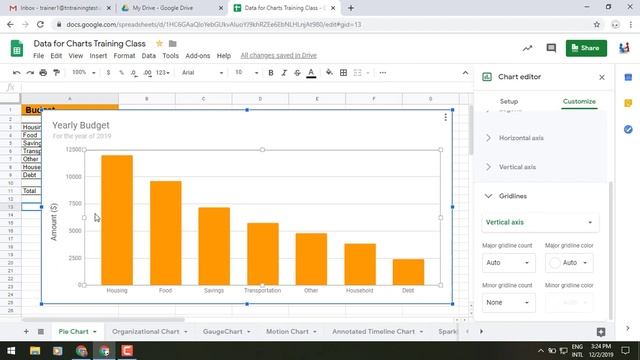Select Annotated Timeline Chart sheet tab
The width and height of the screenshot is (640, 360).
click(x=378, y=331)
